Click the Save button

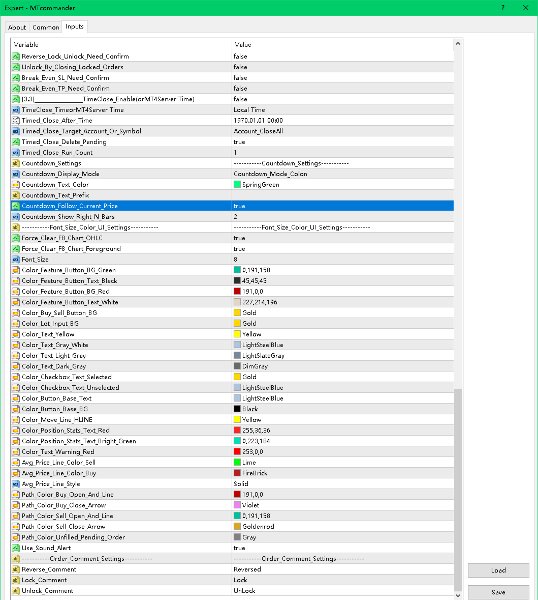pyautogui.click(x=499, y=592)
